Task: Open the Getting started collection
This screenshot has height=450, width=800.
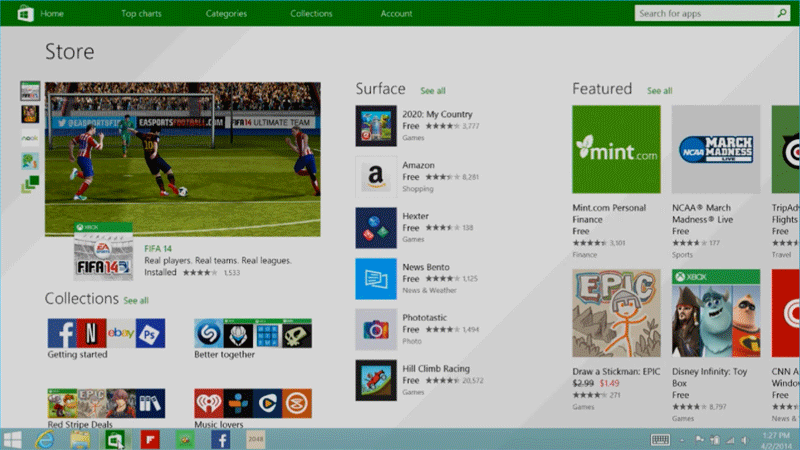Action: [x=106, y=333]
